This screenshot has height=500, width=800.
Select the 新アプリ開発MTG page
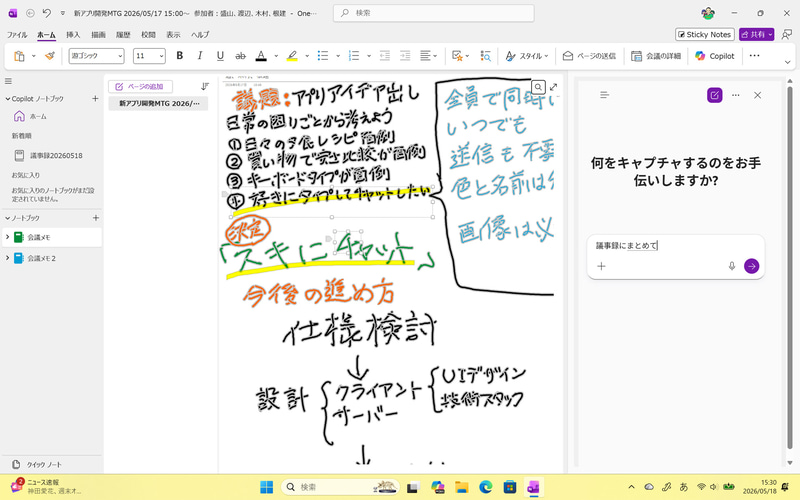coord(158,104)
